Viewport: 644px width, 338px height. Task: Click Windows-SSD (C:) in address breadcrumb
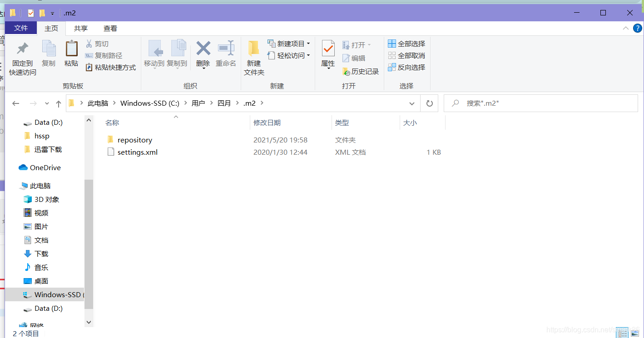(x=150, y=103)
